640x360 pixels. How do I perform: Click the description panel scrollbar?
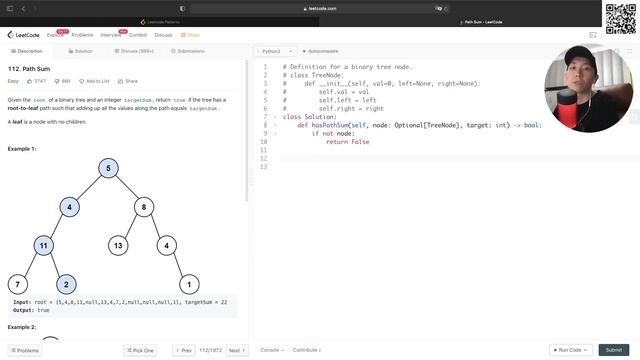tap(247, 131)
